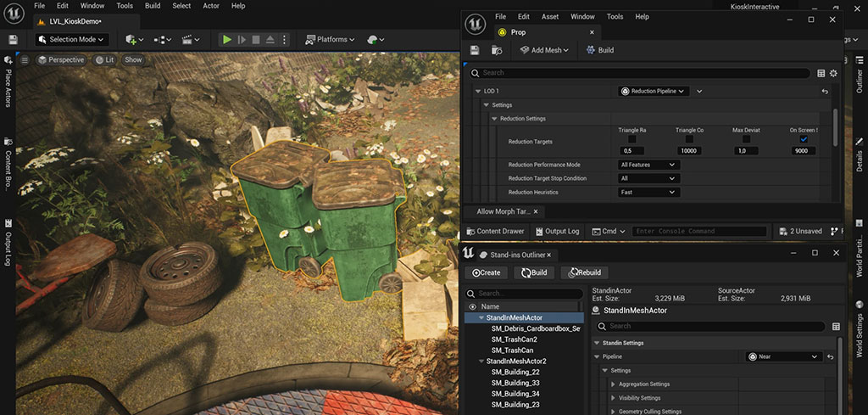Open the add content cube dropdown
The width and height of the screenshot is (868, 415).
[134, 40]
